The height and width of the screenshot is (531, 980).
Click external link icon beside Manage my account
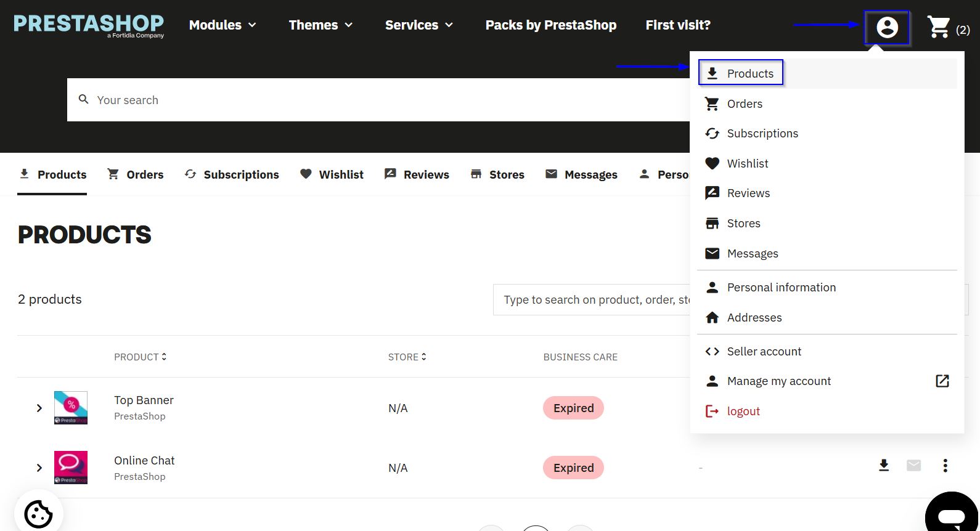coord(942,381)
